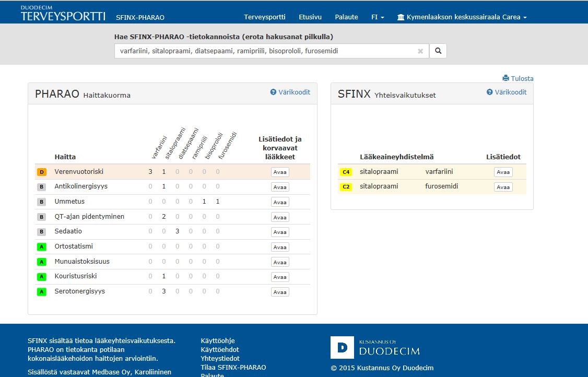Click the B badge for QT-ajan pidentyminen
The image size is (588, 377).
[42, 217]
